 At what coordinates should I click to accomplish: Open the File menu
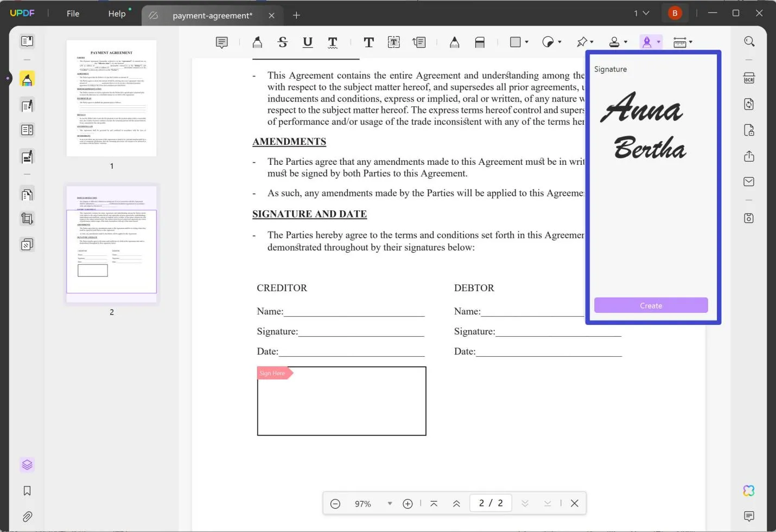pos(73,14)
